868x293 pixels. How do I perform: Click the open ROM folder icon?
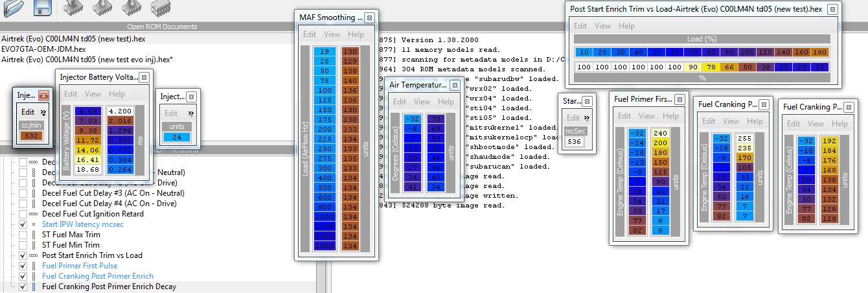(x=15, y=7)
